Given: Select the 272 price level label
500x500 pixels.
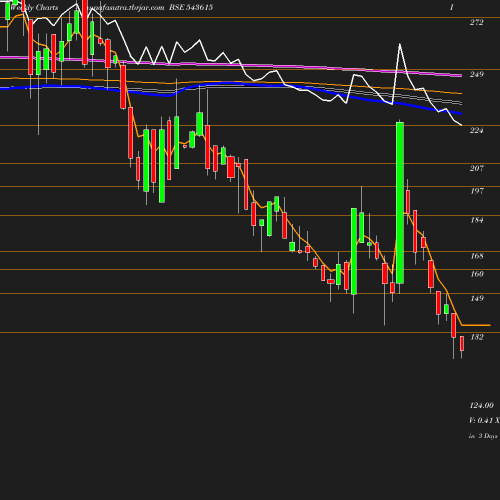Looking at the screenshot, I should (x=476, y=22).
